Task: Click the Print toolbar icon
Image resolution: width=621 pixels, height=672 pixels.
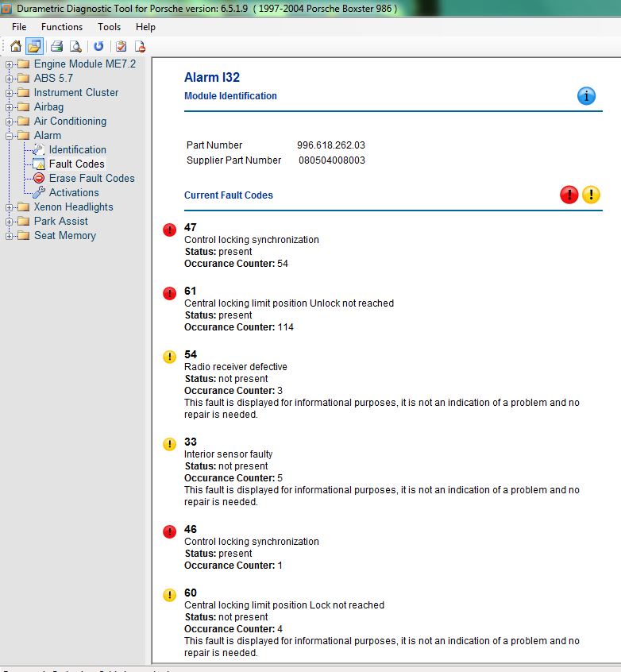Action: click(x=57, y=46)
